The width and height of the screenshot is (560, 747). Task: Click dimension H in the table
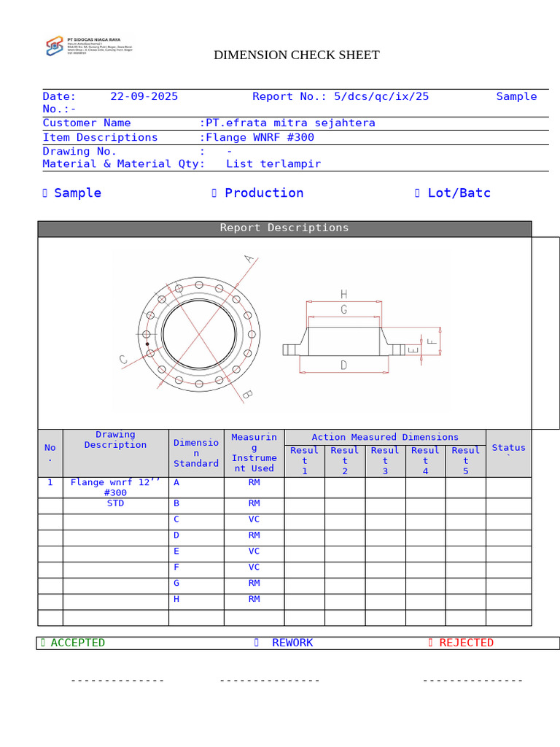point(176,600)
